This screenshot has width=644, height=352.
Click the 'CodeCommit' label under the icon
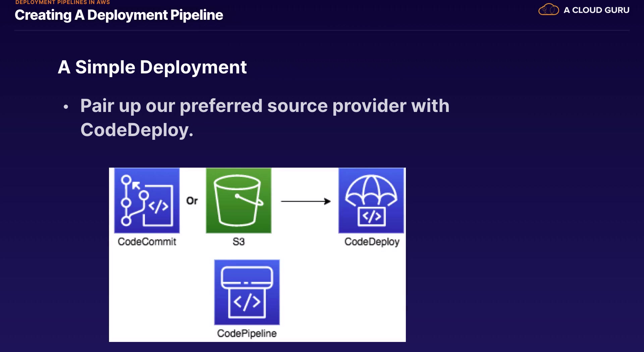[147, 242]
